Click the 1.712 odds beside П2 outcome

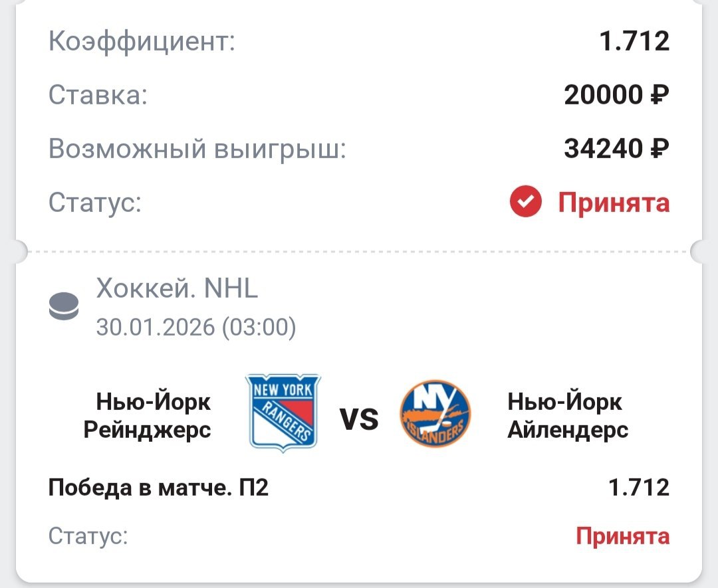coord(639,488)
